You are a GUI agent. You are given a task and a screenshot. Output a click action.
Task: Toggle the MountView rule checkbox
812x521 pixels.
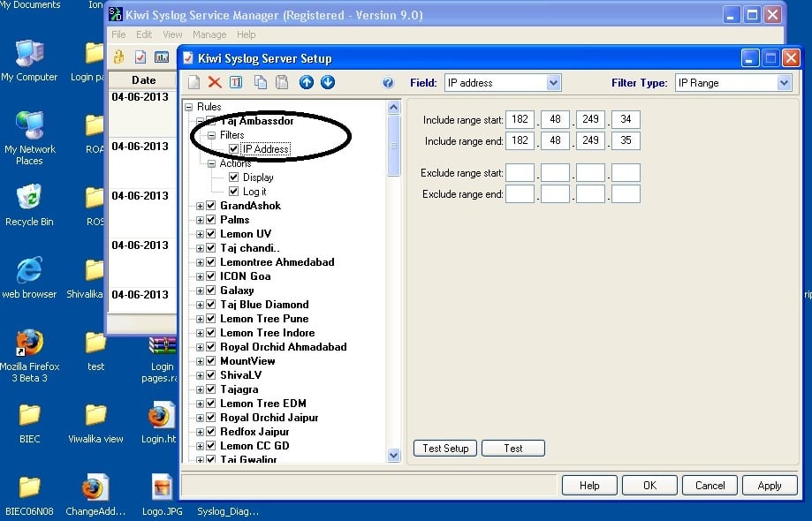[x=211, y=360]
